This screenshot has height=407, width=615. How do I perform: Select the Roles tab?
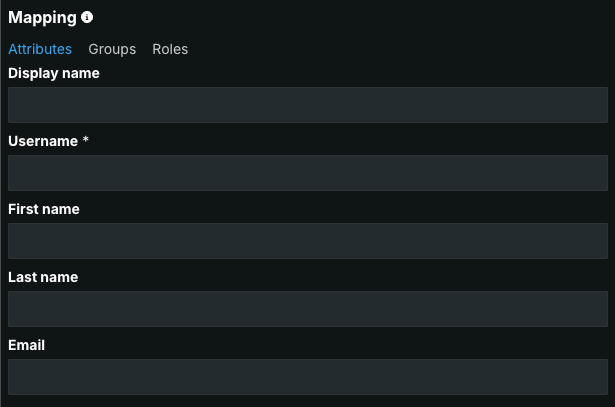coord(170,49)
